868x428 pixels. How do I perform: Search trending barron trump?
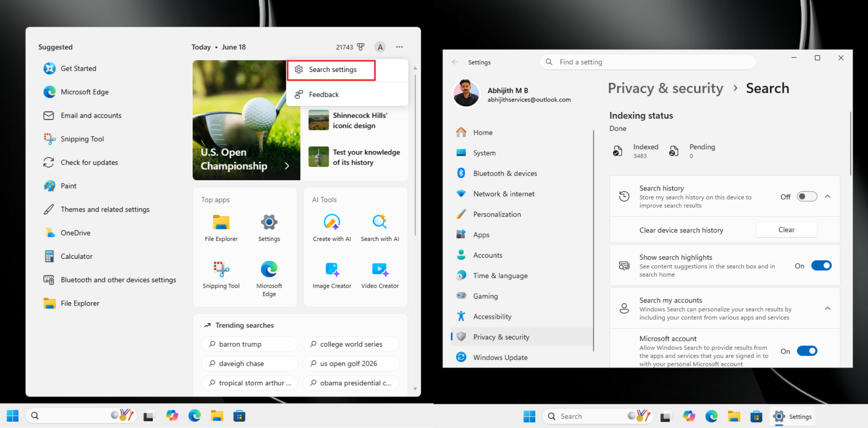pos(250,344)
